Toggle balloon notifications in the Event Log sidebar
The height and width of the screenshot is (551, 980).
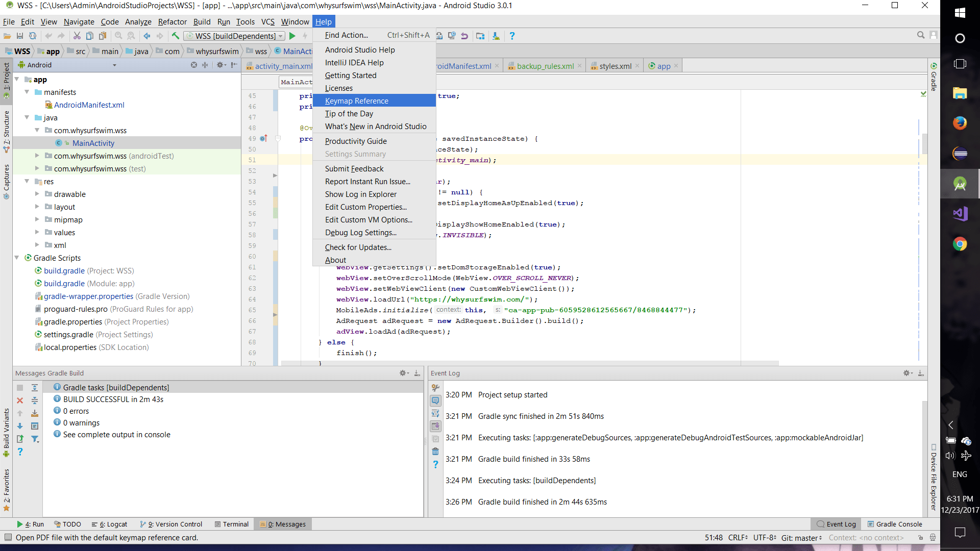click(435, 400)
